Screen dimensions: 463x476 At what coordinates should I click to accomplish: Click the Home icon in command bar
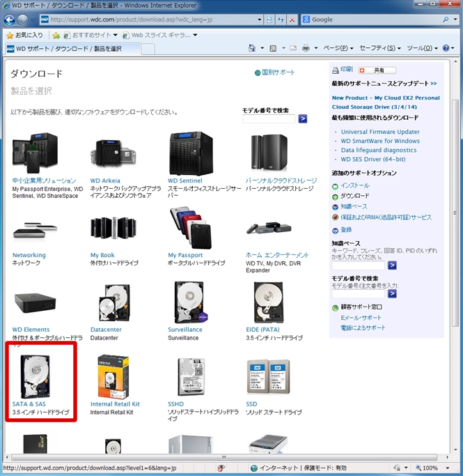pyautogui.click(x=251, y=48)
